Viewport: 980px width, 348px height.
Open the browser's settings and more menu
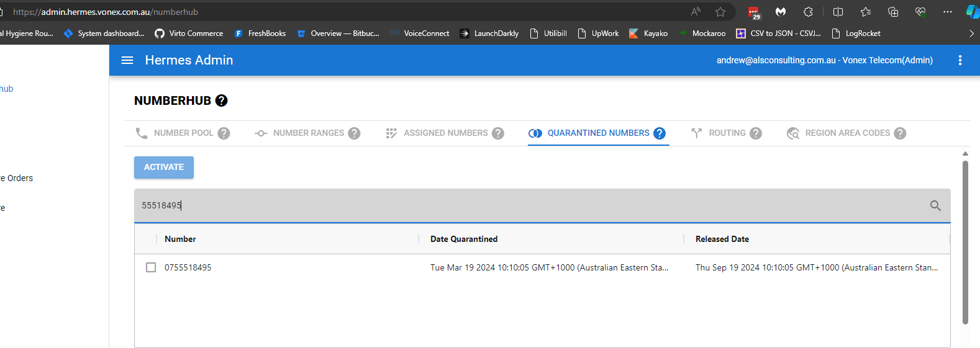[947, 12]
